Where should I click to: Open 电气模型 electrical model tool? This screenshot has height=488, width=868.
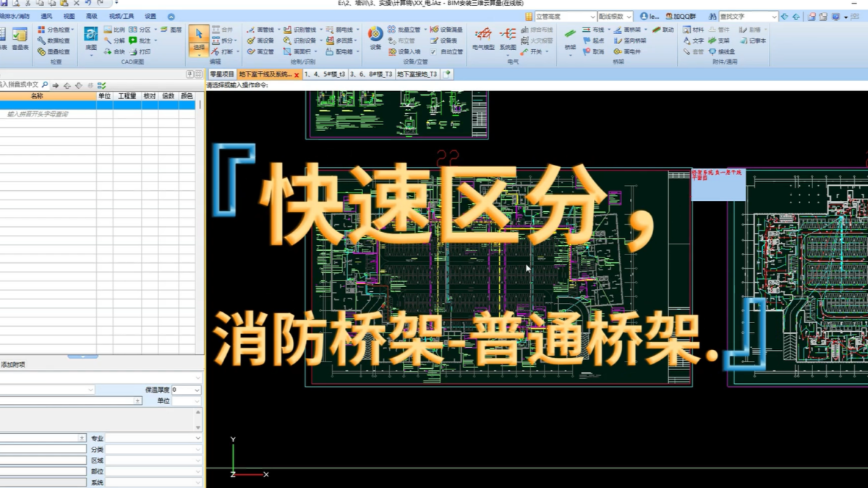pyautogui.click(x=483, y=38)
